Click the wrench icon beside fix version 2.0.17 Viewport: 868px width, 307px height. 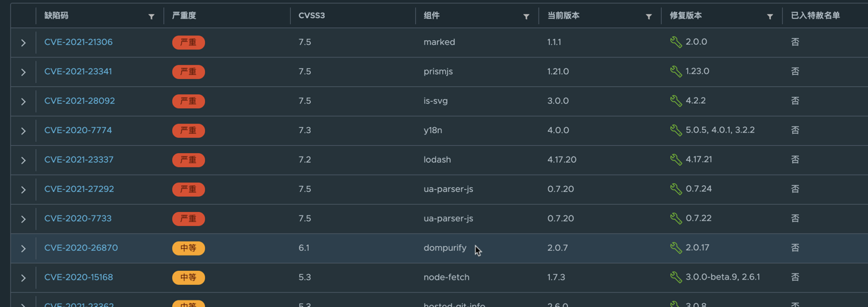[x=676, y=248]
